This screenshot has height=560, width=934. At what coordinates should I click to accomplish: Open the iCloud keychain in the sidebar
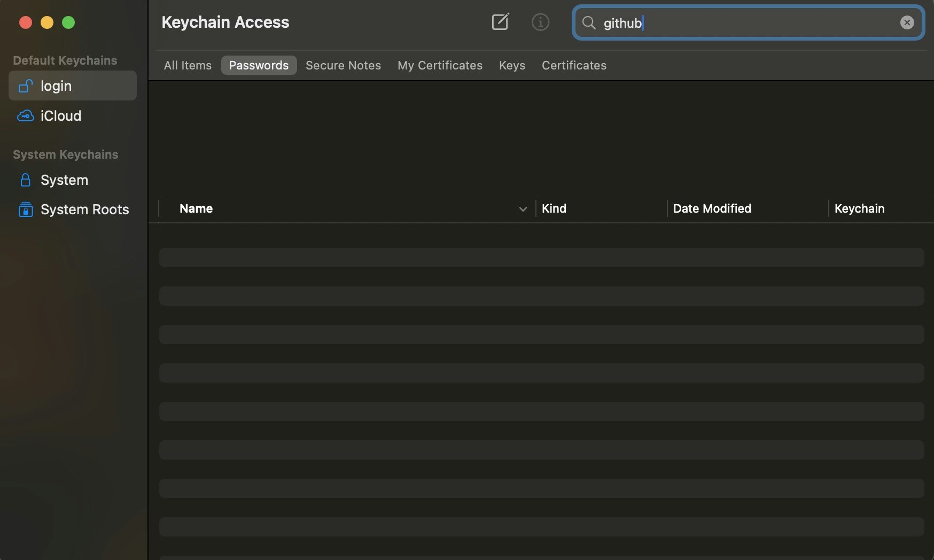click(x=60, y=115)
